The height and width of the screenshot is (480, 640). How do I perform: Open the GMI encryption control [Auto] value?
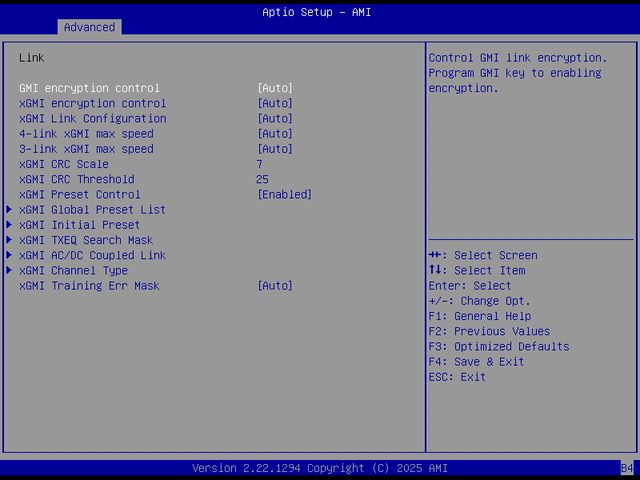(x=275, y=88)
